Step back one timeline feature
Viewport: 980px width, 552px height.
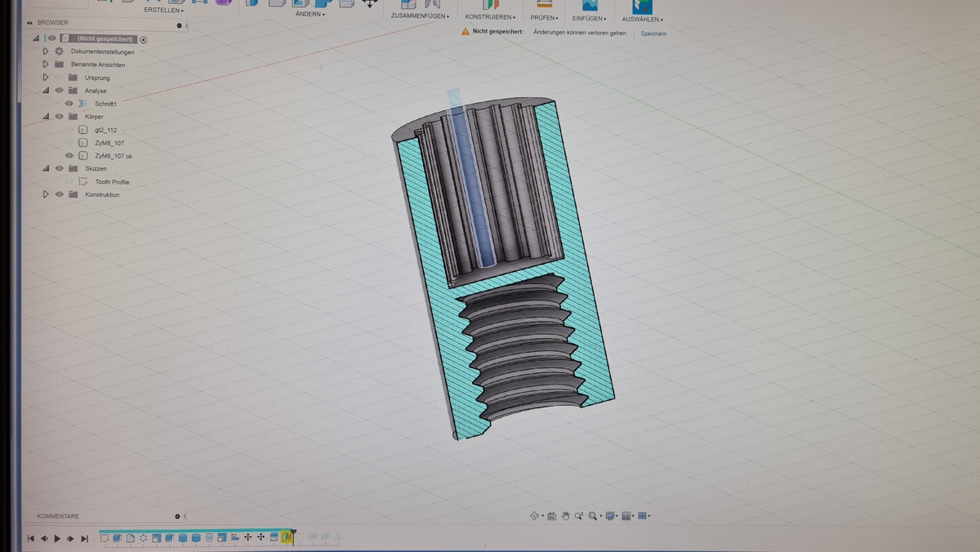click(x=44, y=538)
